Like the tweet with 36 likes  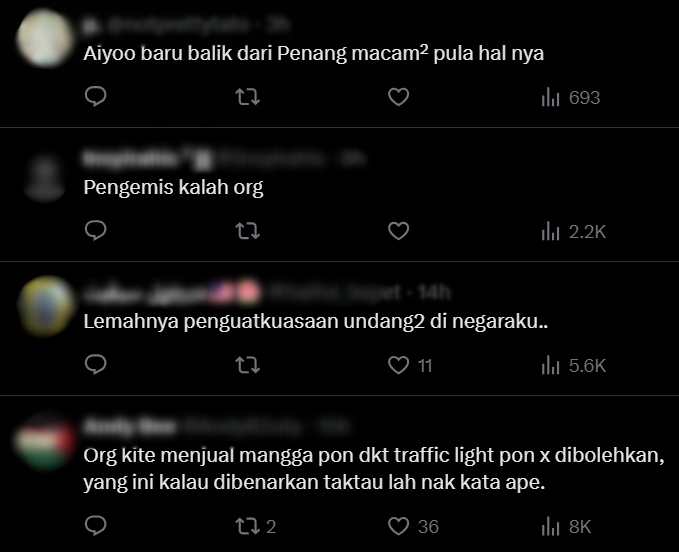[x=413, y=526]
